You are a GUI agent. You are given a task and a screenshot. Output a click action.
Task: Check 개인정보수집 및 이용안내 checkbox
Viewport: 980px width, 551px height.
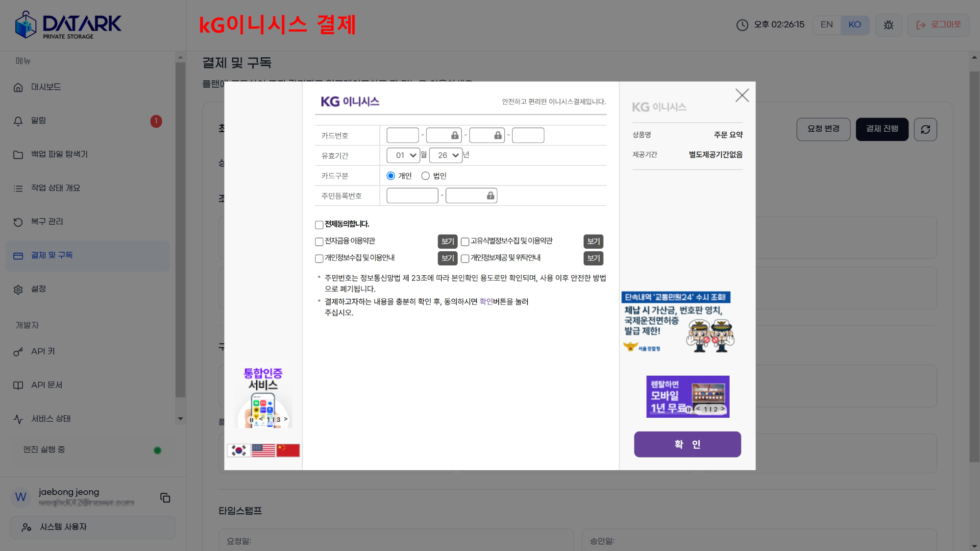point(319,259)
